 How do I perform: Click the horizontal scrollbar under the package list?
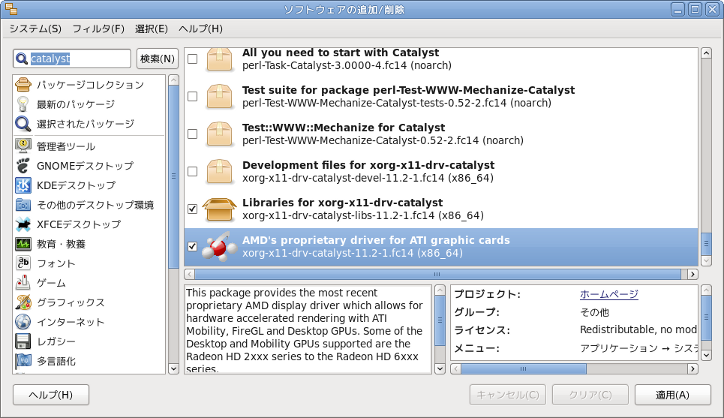pos(440,274)
